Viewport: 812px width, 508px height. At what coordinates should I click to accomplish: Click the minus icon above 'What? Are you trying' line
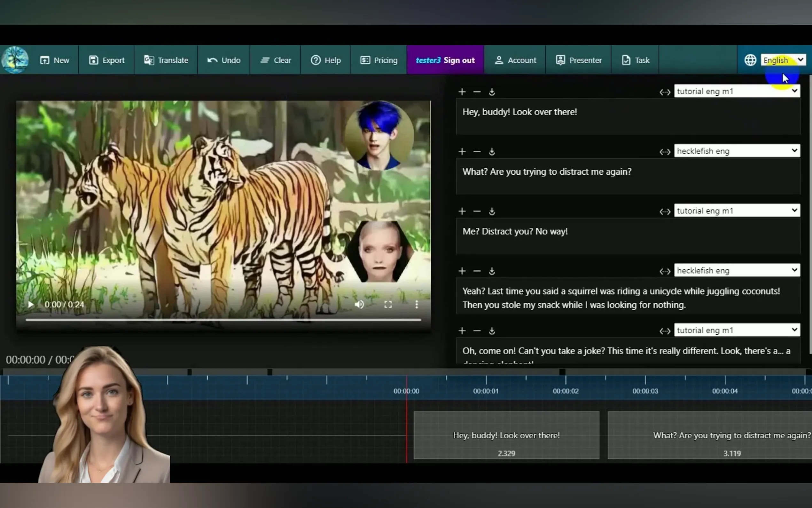(x=477, y=152)
